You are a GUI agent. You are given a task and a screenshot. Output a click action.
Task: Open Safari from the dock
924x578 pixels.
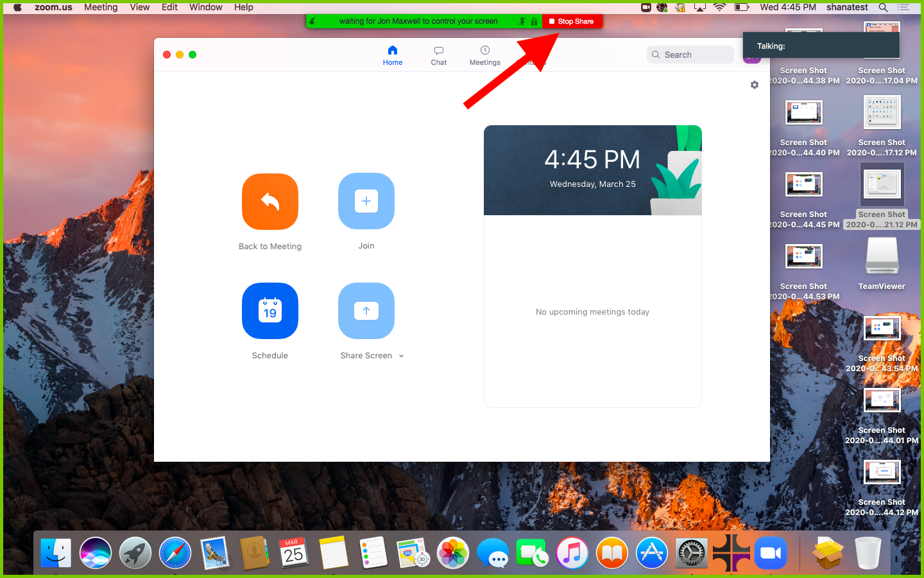[175, 553]
